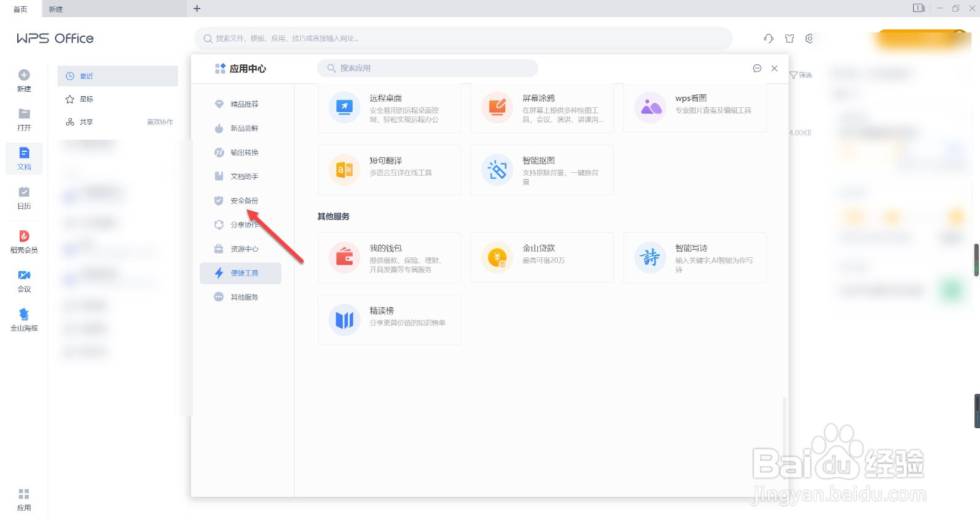Select 星标 starred documents
The width and height of the screenshot is (980, 528).
(x=118, y=99)
